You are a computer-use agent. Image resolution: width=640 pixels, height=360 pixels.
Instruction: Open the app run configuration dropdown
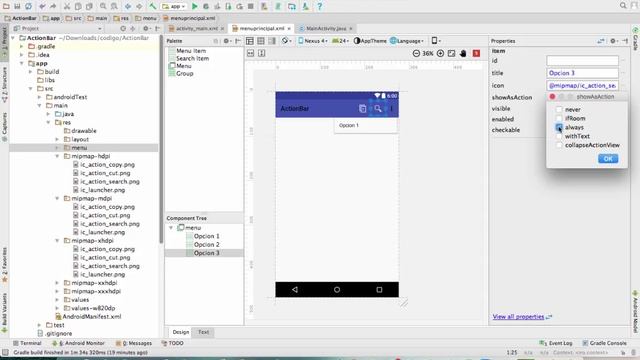tap(174, 6)
